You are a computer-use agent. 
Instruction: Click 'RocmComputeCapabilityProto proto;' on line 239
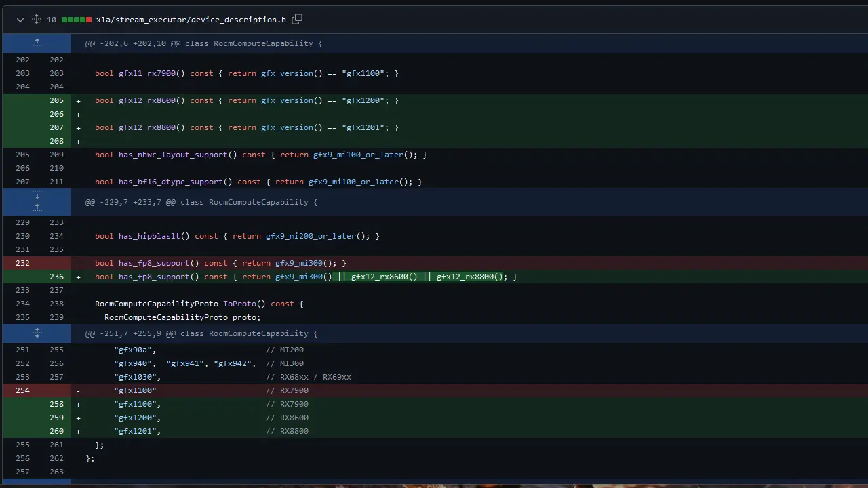pyautogui.click(x=182, y=317)
